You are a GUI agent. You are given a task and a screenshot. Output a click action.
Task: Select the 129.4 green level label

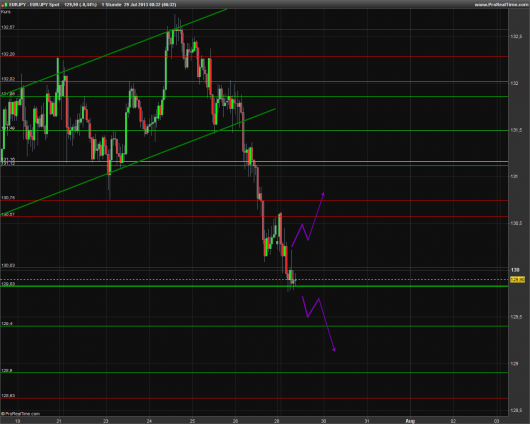tap(7, 324)
